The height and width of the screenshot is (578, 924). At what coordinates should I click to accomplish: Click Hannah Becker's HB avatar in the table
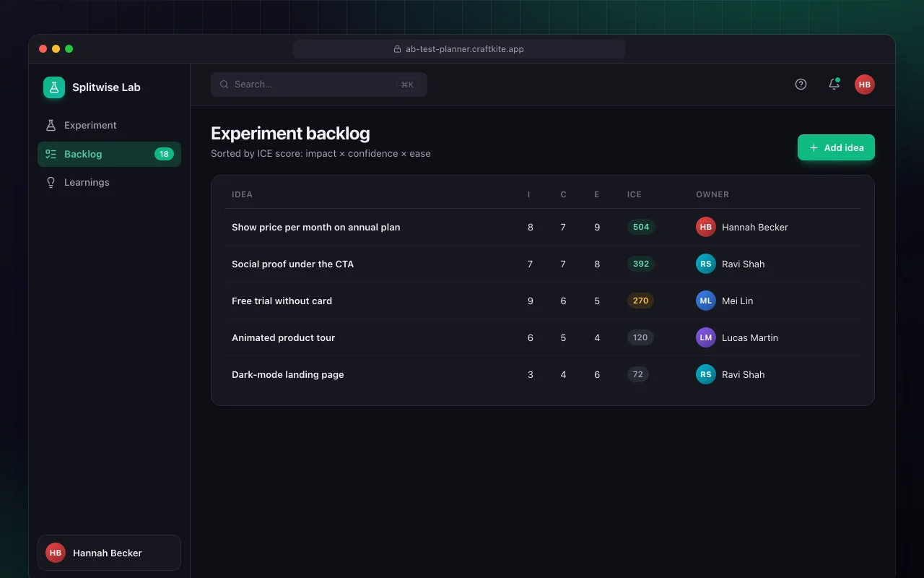(x=706, y=227)
